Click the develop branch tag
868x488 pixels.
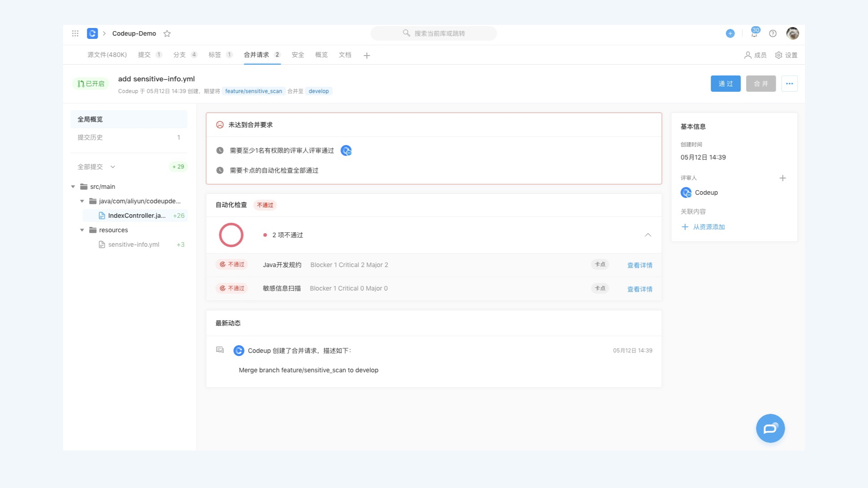coord(319,91)
